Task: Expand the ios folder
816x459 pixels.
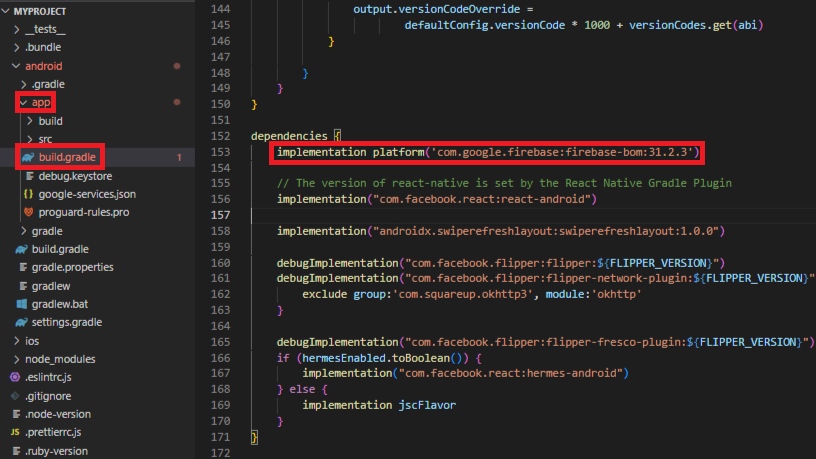Action: click(x=17, y=341)
